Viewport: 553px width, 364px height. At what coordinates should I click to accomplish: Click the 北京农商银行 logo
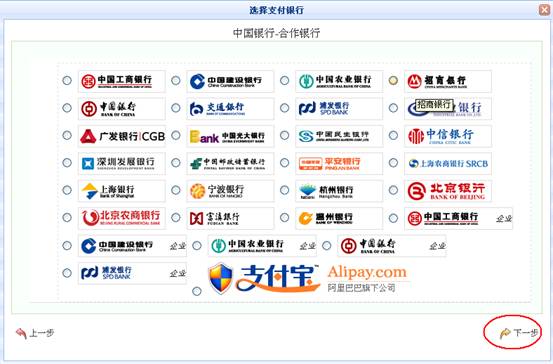pyautogui.click(x=122, y=218)
